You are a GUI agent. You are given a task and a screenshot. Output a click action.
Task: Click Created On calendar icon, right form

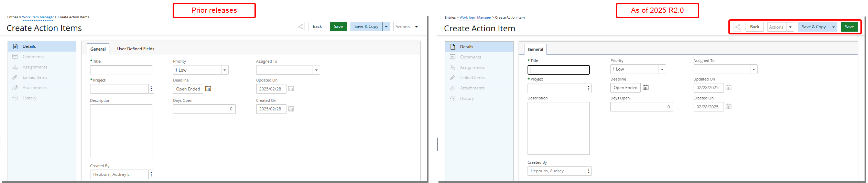coord(728,107)
